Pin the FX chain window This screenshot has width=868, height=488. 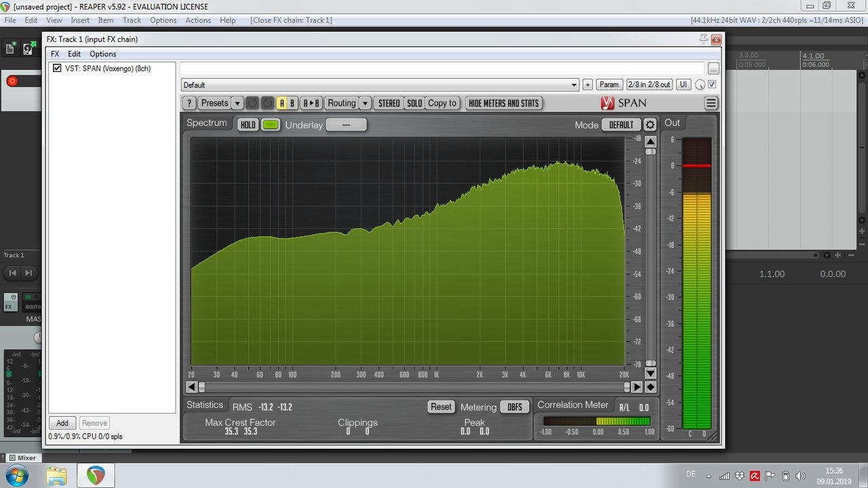(x=704, y=39)
